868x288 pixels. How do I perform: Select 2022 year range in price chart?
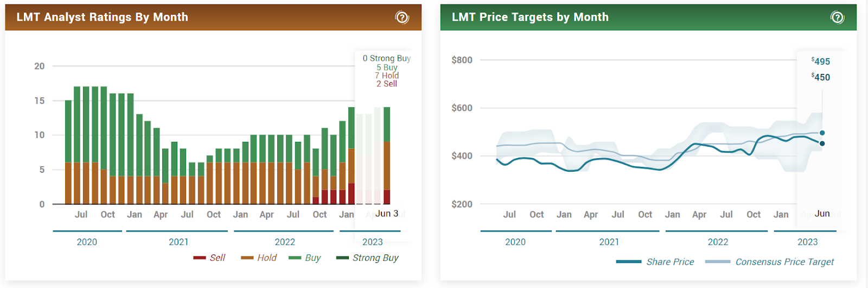(718, 242)
